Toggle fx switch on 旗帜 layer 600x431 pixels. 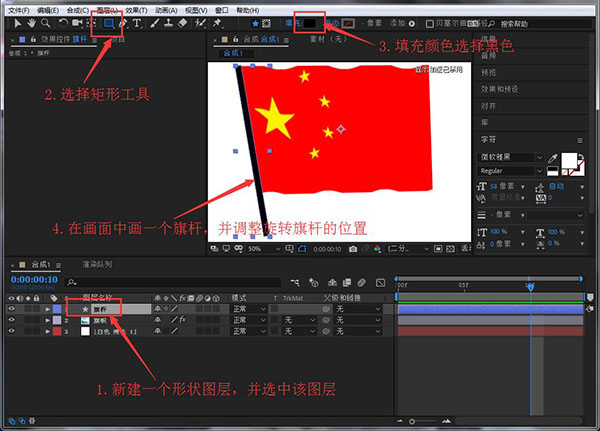(183, 319)
